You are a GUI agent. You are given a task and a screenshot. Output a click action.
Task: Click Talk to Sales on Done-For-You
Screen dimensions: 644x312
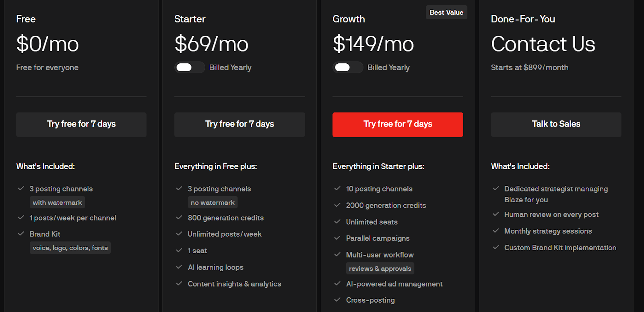click(x=556, y=124)
